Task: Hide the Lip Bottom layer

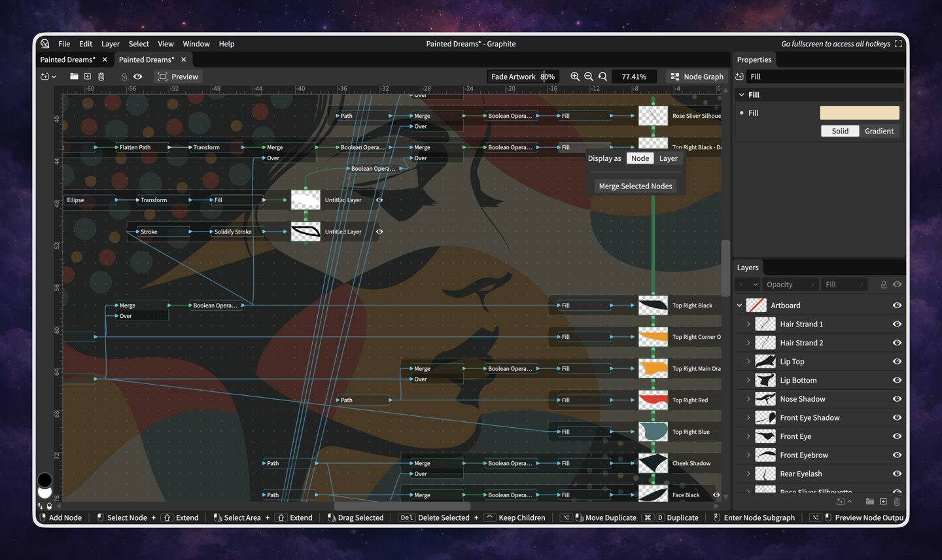Action: click(897, 380)
